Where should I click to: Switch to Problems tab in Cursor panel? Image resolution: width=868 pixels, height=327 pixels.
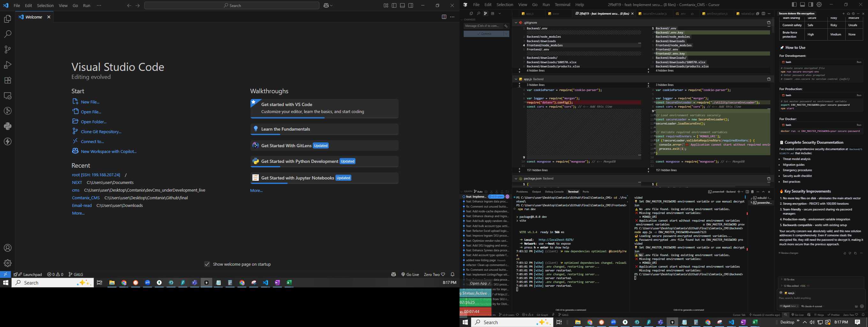(x=522, y=192)
